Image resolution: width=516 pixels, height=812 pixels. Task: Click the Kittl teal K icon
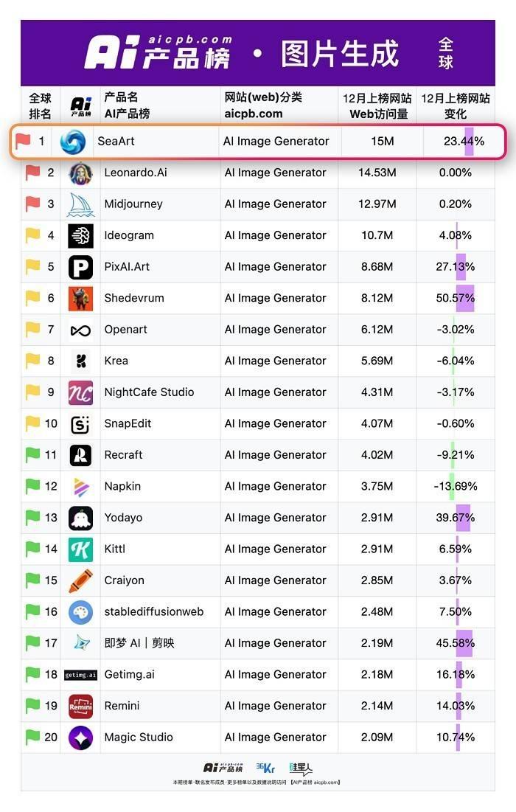pos(81,549)
